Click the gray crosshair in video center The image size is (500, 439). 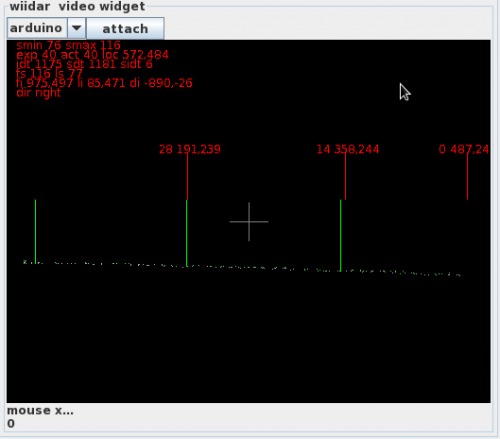click(x=249, y=222)
